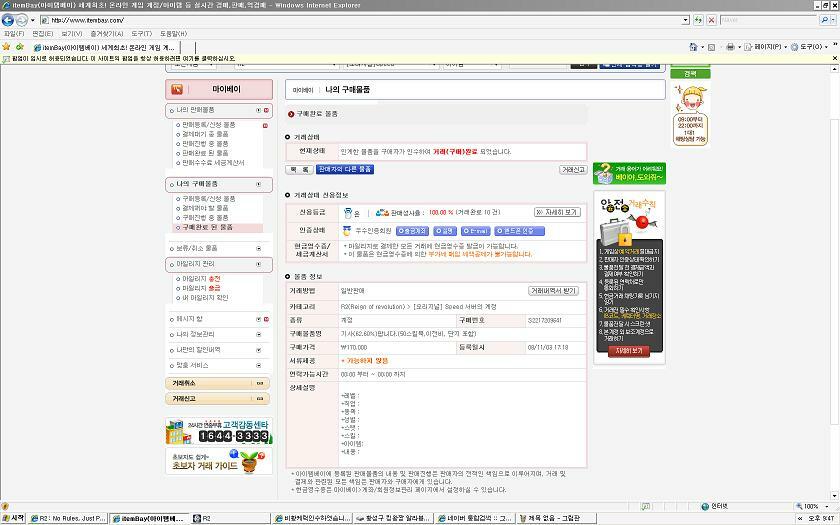The width and height of the screenshot is (840, 525).
Task: Click the cartoon girl chat consultation icon
Action: pyautogui.click(x=690, y=115)
